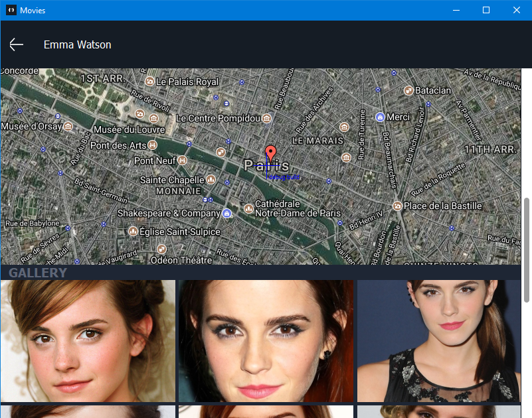Select the Merci shopping marker
Viewport: 532px width, 418px height.
pyautogui.click(x=380, y=117)
